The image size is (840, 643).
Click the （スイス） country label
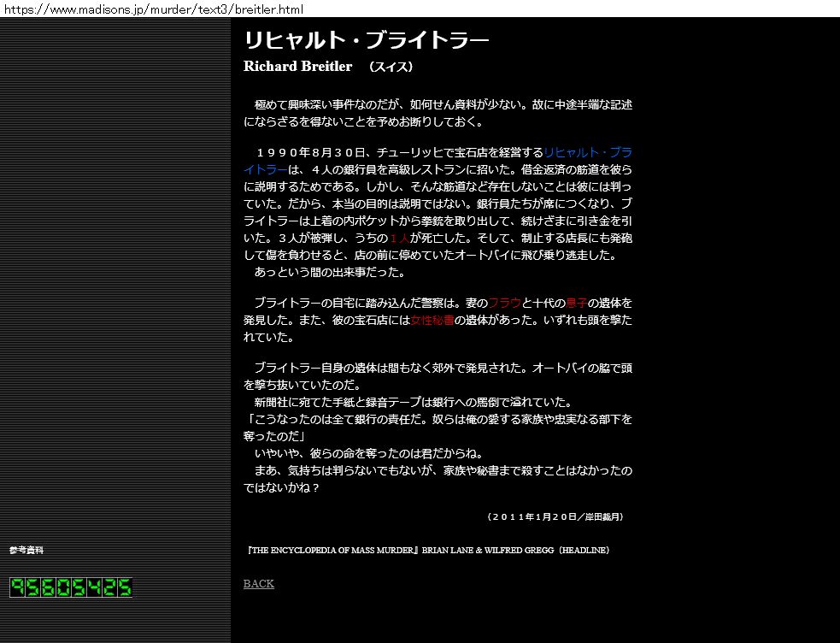pyautogui.click(x=391, y=67)
